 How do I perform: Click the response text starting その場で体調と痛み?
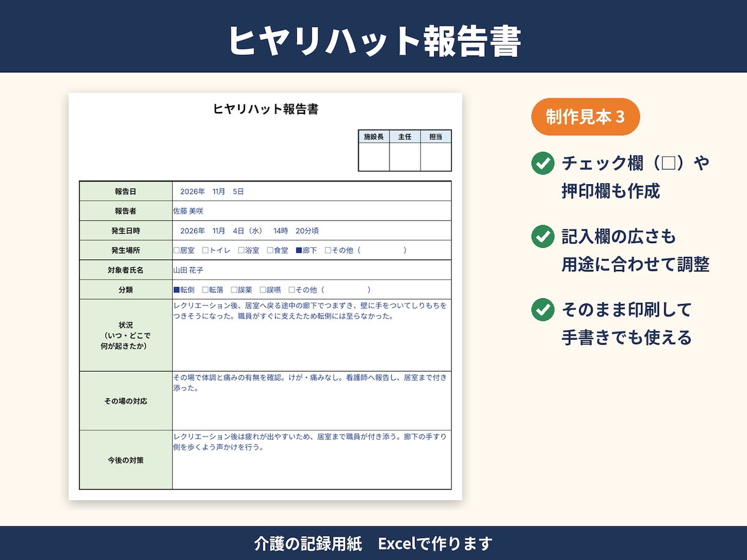[310, 383]
